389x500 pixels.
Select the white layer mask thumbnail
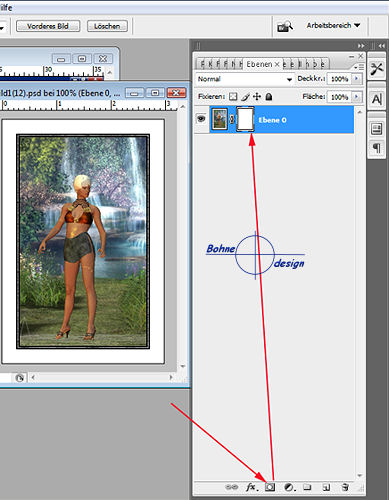point(245,119)
